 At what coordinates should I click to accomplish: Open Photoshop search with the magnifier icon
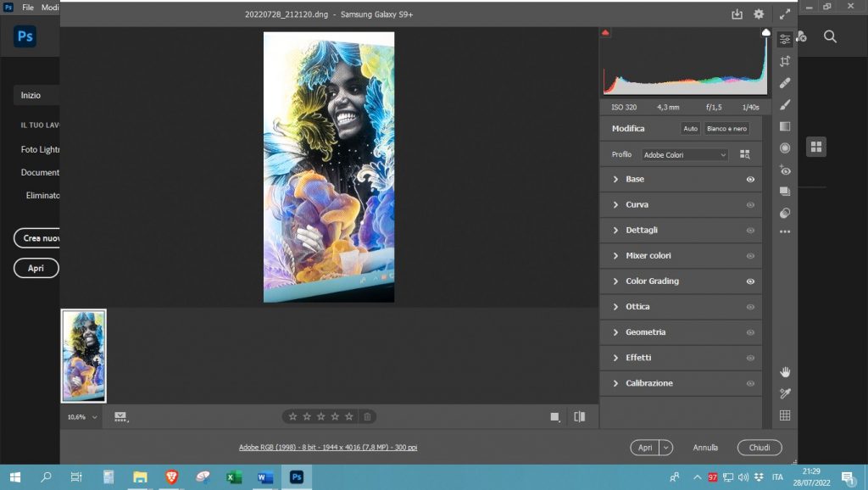point(829,37)
